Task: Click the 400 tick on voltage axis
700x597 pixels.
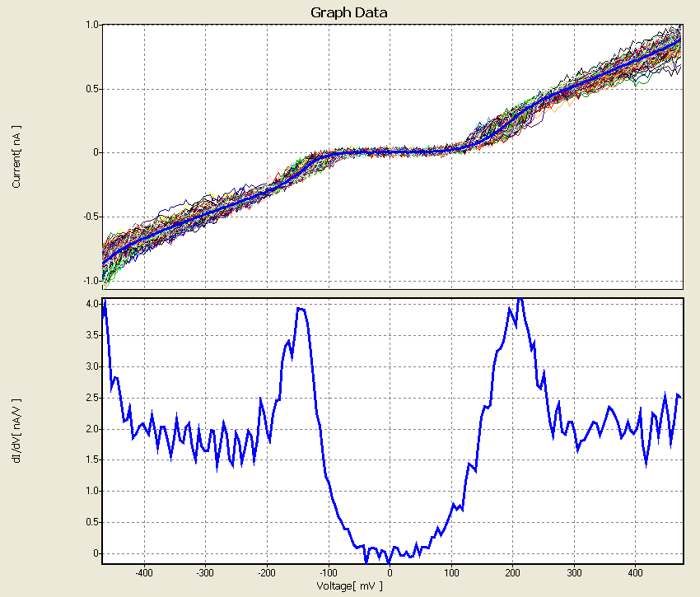Action: [x=635, y=572]
